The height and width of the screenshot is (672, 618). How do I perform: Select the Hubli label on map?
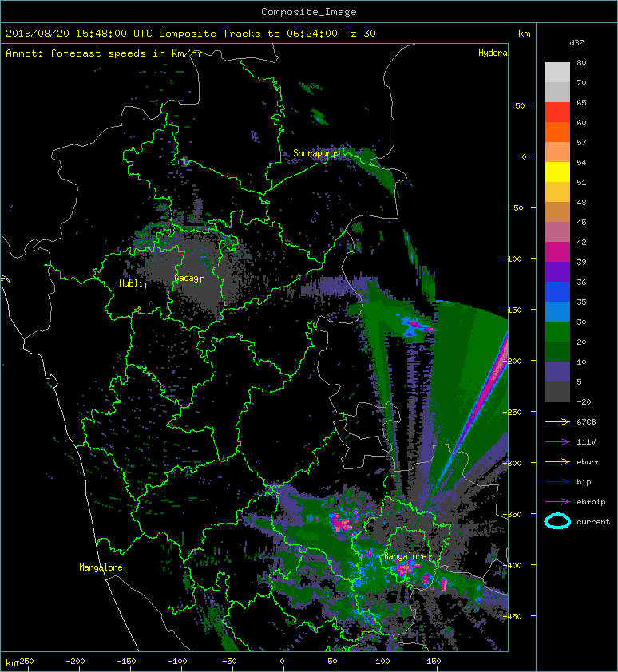[131, 283]
